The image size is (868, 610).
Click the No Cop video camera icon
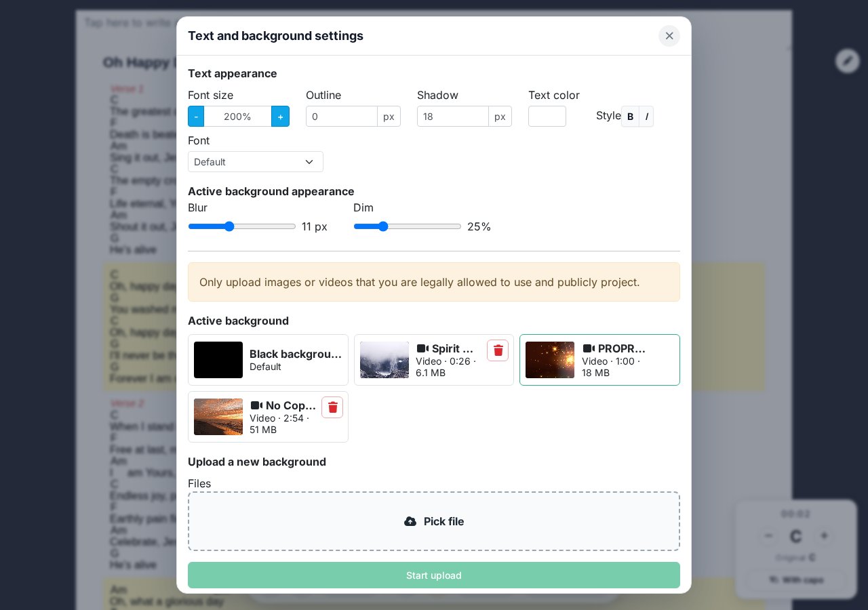point(256,406)
